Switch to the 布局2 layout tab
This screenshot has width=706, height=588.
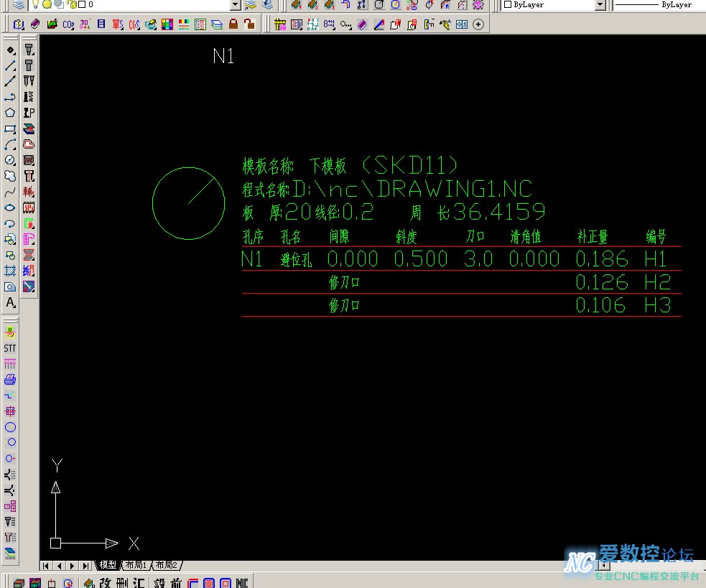[x=166, y=565]
